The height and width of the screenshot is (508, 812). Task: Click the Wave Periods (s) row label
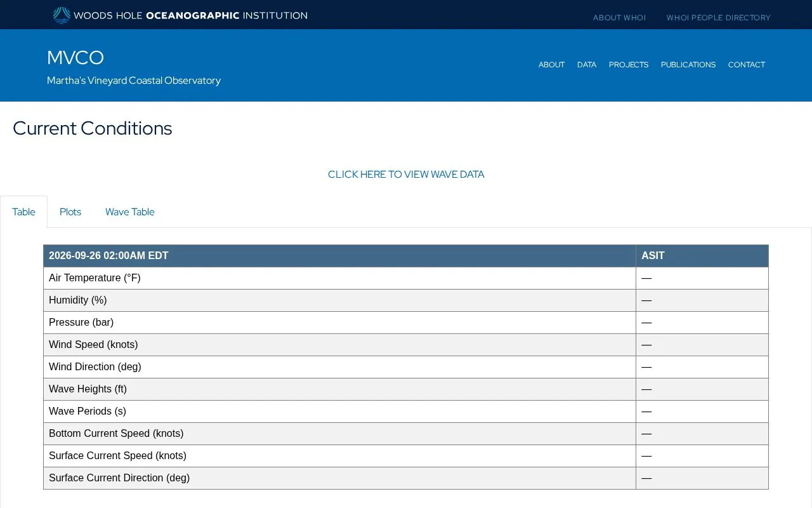click(x=88, y=411)
